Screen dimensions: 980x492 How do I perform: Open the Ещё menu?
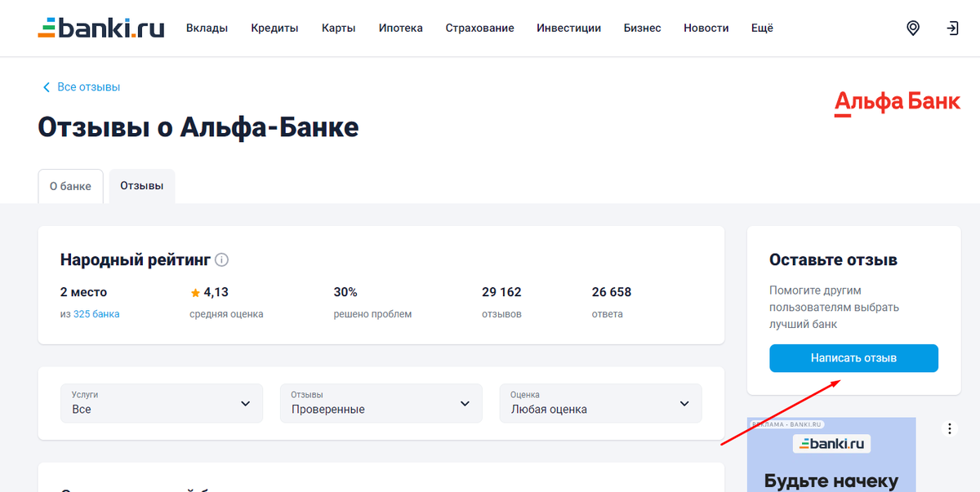(x=761, y=27)
